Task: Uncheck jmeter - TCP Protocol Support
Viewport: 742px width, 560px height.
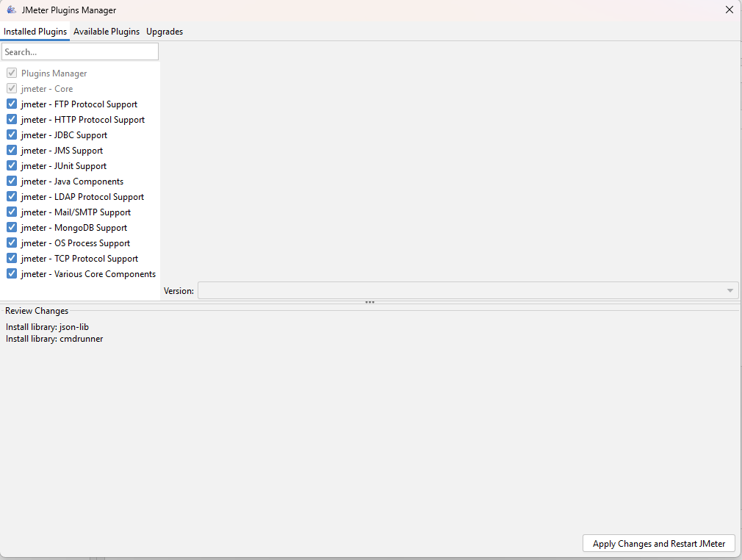Action: (12, 258)
